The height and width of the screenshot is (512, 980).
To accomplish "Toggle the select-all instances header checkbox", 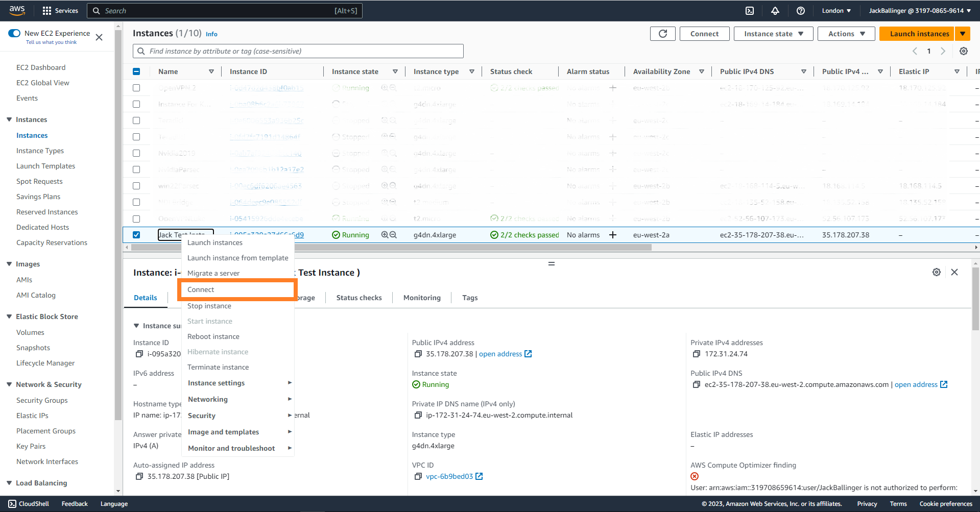I will point(136,71).
